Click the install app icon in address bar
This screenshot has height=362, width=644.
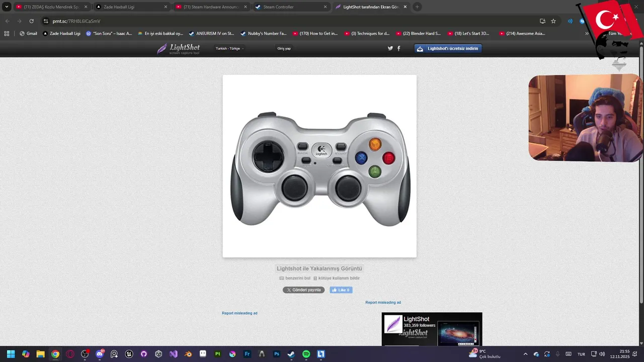(x=542, y=21)
